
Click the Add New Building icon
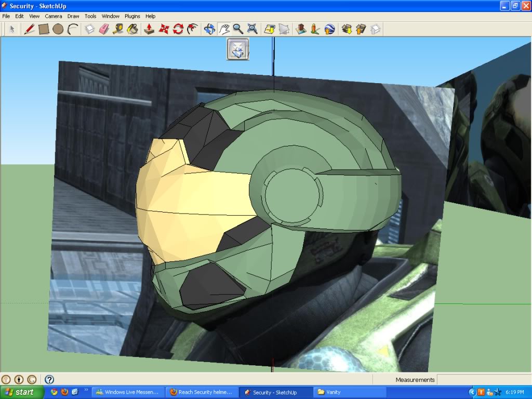(x=301, y=29)
